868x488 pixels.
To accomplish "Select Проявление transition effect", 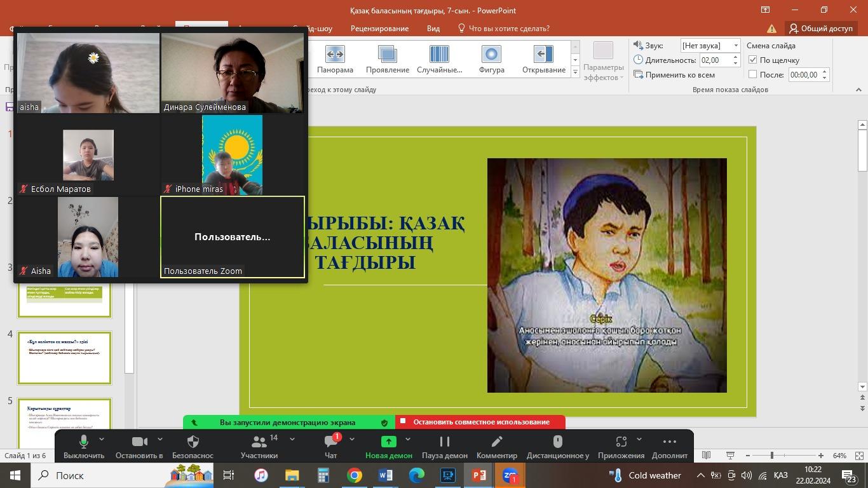I will (x=387, y=59).
